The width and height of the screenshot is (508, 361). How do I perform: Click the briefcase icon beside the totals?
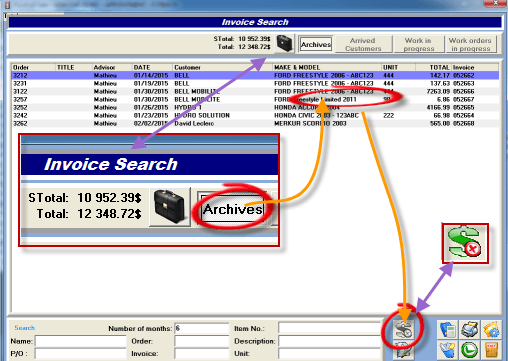pyautogui.click(x=284, y=44)
